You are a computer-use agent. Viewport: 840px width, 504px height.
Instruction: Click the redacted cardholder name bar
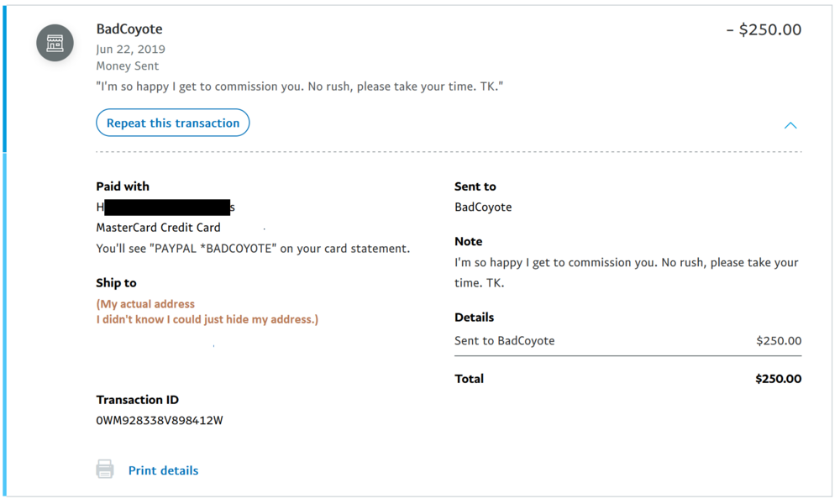167,207
